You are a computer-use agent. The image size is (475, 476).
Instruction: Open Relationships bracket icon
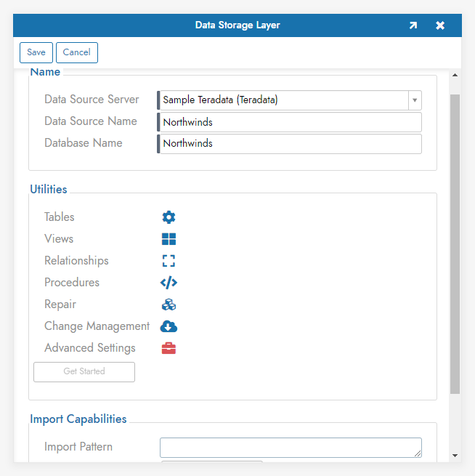tap(169, 261)
